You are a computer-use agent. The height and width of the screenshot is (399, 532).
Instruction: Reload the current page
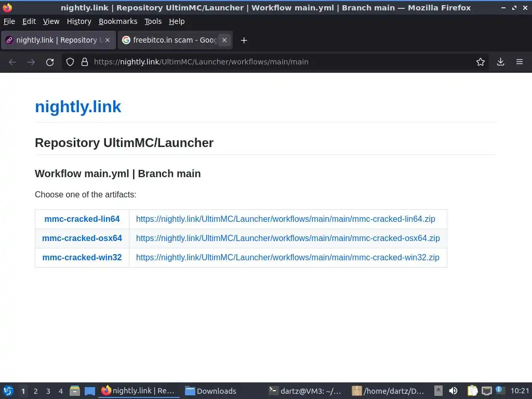pyautogui.click(x=50, y=62)
